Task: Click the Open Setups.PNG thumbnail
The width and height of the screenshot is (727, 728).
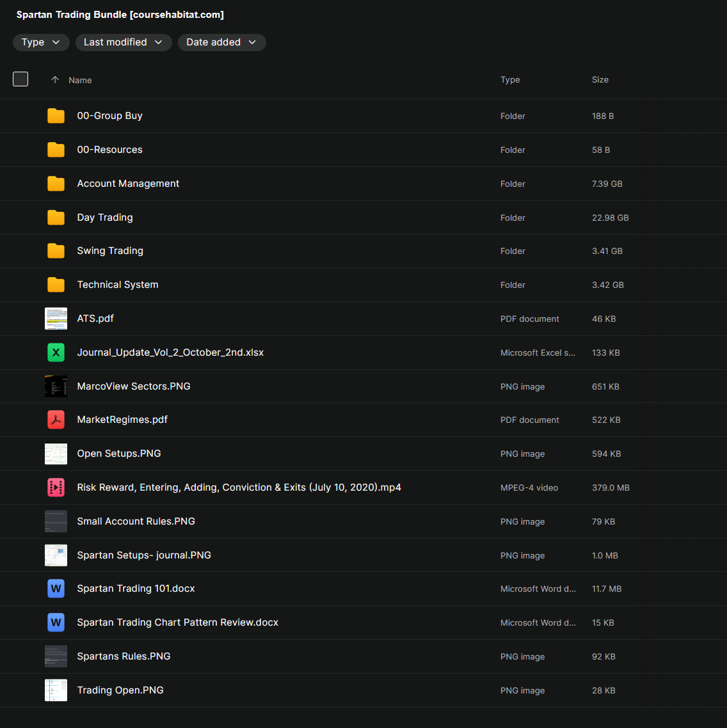Action: pyautogui.click(x=56, y=454)
